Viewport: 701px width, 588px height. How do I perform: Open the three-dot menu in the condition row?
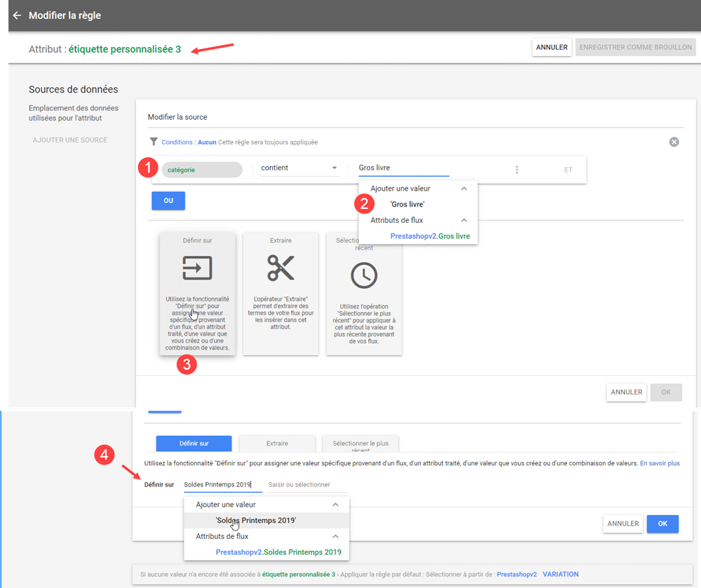517,170
